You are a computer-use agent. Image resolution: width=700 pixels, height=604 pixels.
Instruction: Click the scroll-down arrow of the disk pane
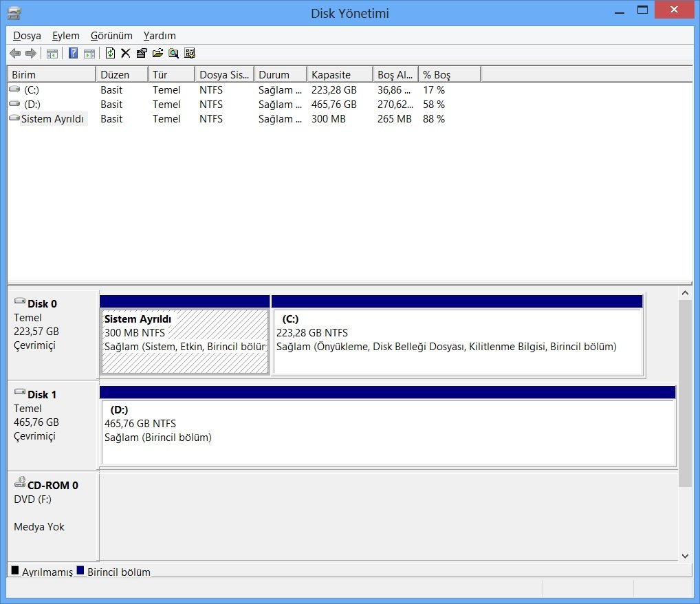pyautogui.click(x=685, y=555)
